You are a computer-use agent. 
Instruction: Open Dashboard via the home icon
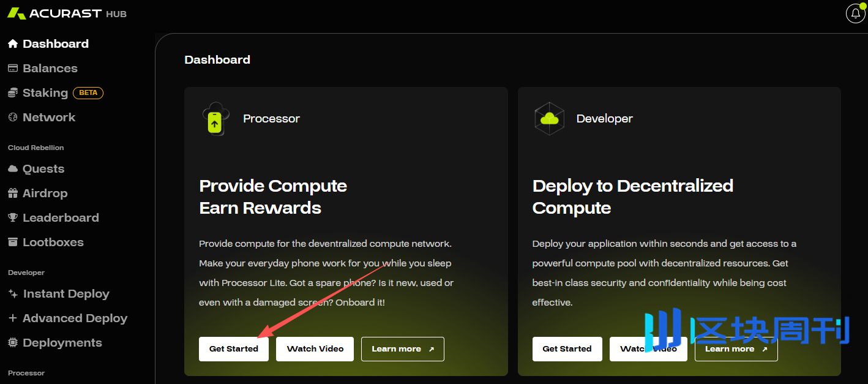tap(13, 44)
